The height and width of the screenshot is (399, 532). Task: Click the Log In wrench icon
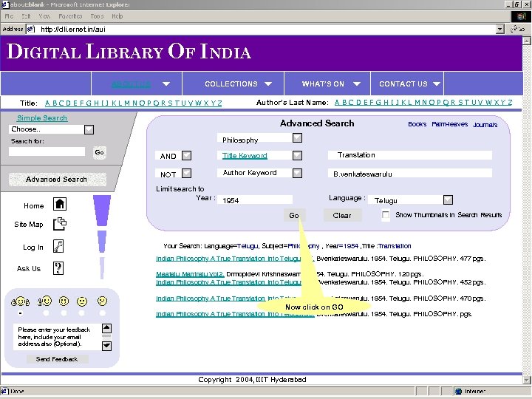tap(58, 246)
